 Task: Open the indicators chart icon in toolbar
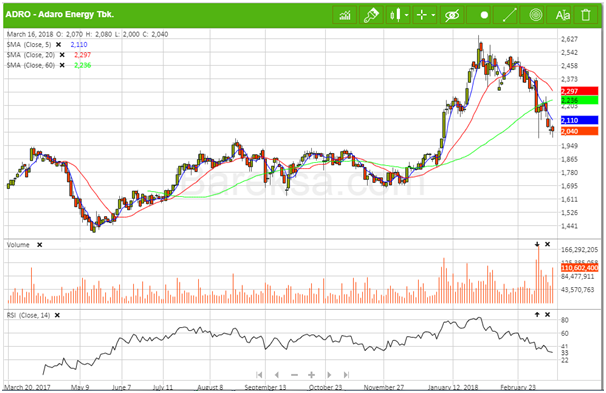pyautogui.click(x=345, y=15)
